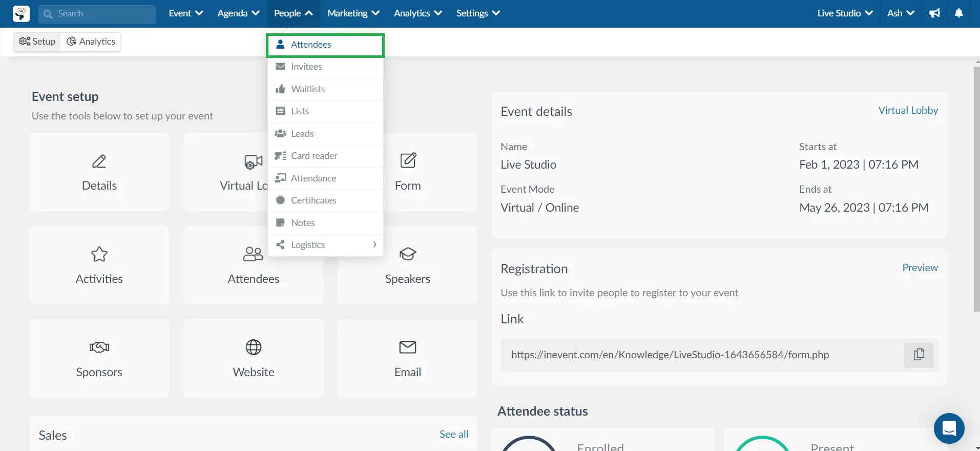Switch to the Setup tab
The height and width of the screenshot is (451, 980).
[x=37, y=42]
